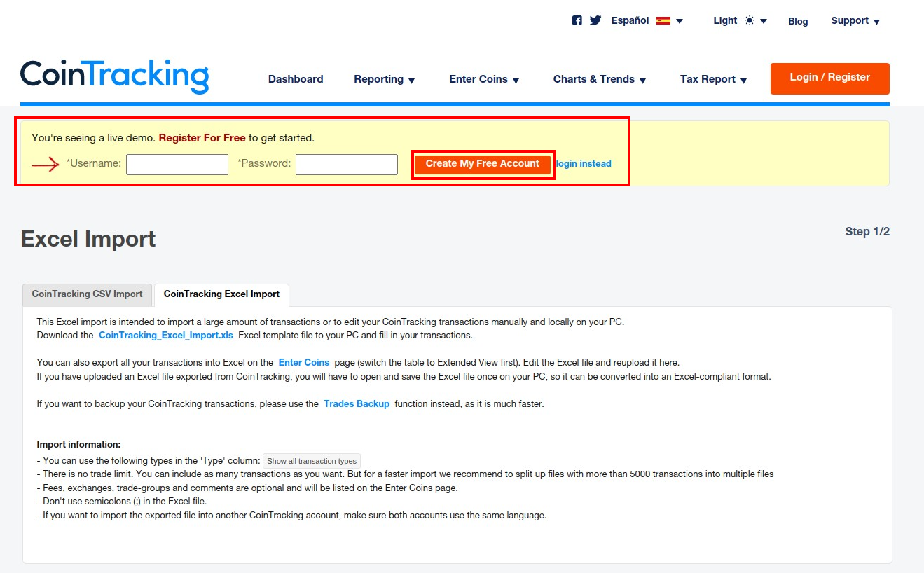
Task: Click the Import information: heading text
Action: (79, 445)
